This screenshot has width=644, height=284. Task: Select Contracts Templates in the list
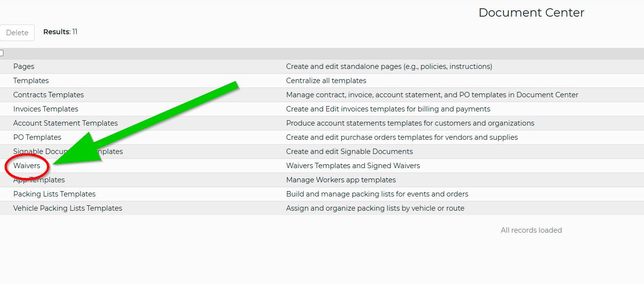(48, 95)
